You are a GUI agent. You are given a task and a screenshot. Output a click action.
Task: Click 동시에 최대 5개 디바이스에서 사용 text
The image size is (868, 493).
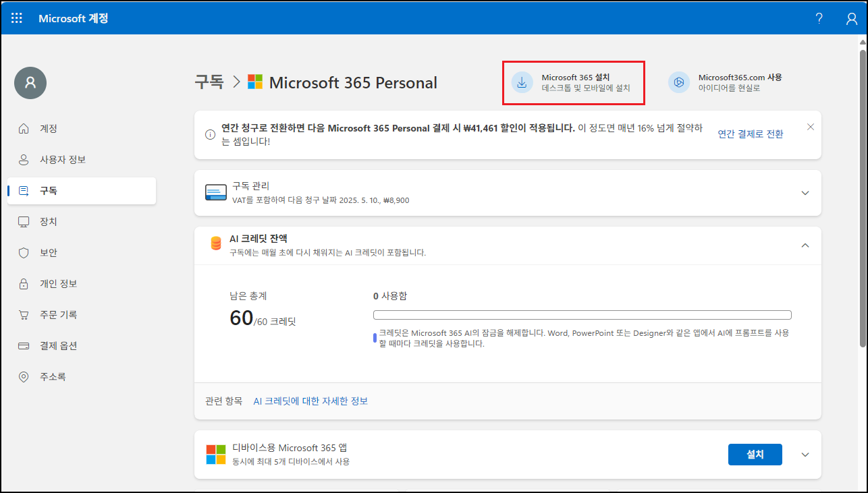pyautogui.click(x=291, y=462)
